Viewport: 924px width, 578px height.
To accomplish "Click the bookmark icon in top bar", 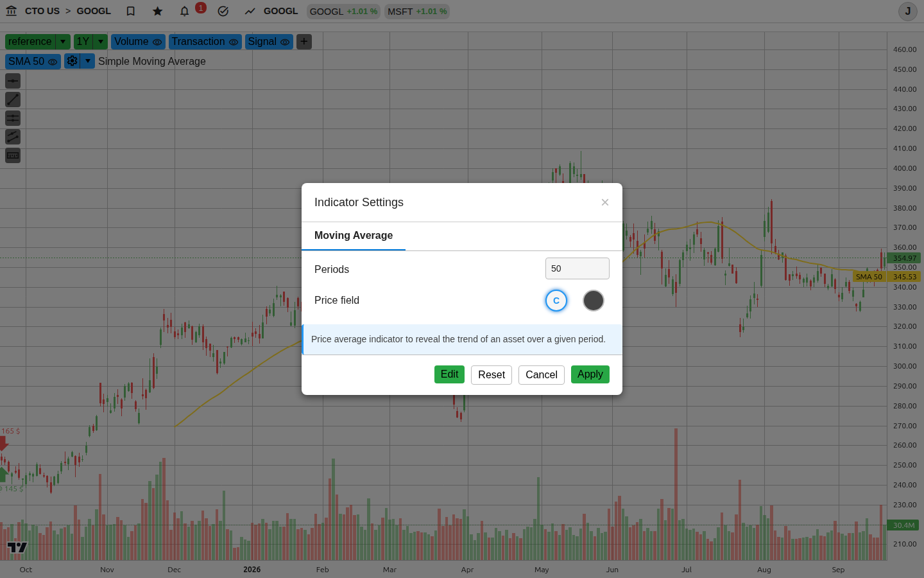I will point(130,11).
